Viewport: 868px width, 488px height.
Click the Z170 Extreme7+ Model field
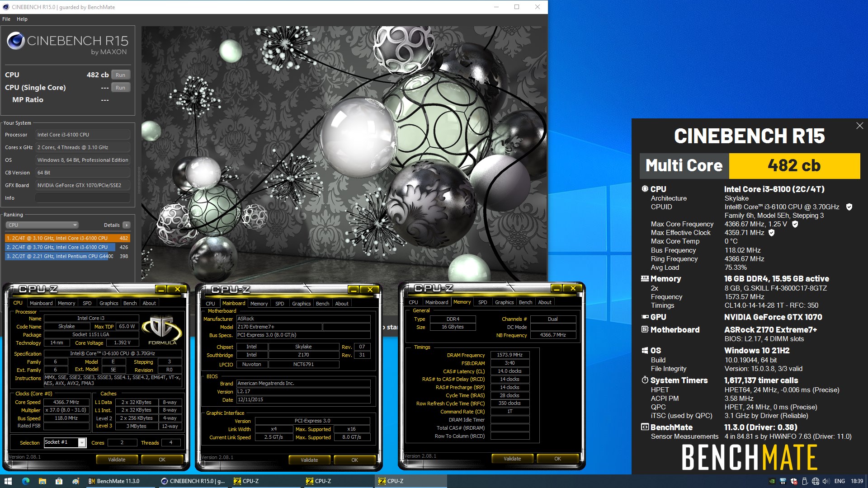[279, 327]
